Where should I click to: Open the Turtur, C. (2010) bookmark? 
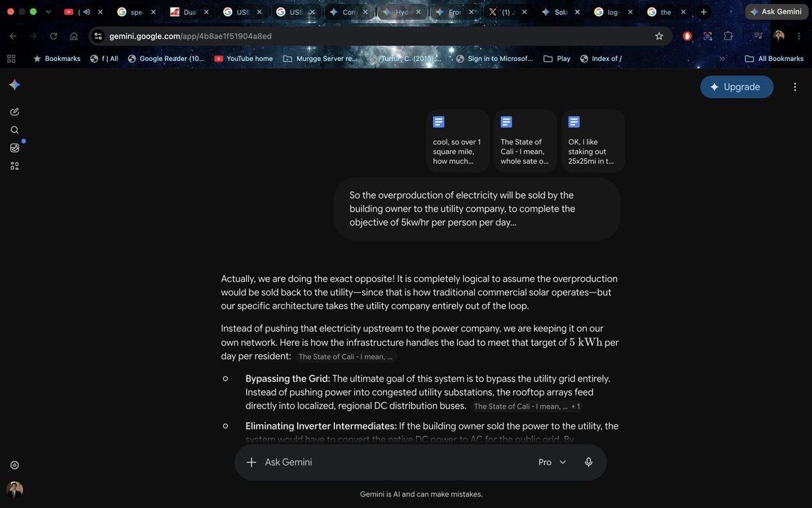(x=405, y=59)
